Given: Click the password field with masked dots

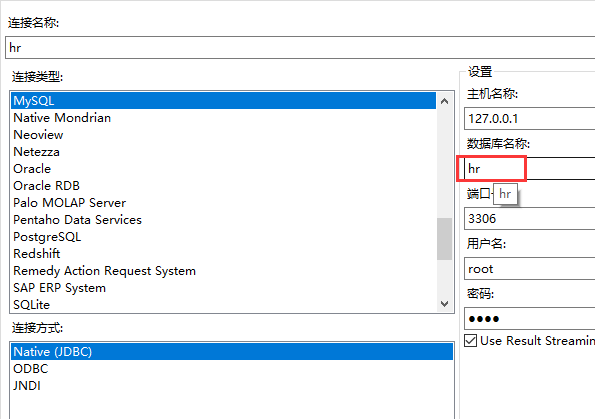Looking at the screenshot, I should point(530,319).
